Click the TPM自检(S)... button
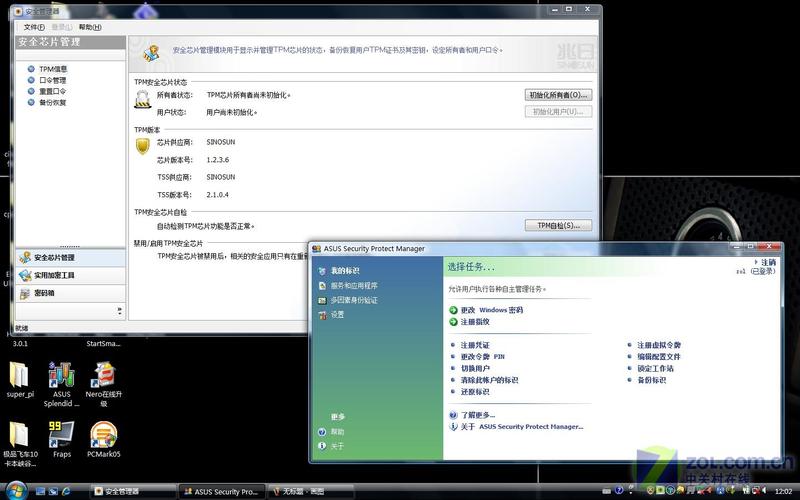 pos(558,225)
